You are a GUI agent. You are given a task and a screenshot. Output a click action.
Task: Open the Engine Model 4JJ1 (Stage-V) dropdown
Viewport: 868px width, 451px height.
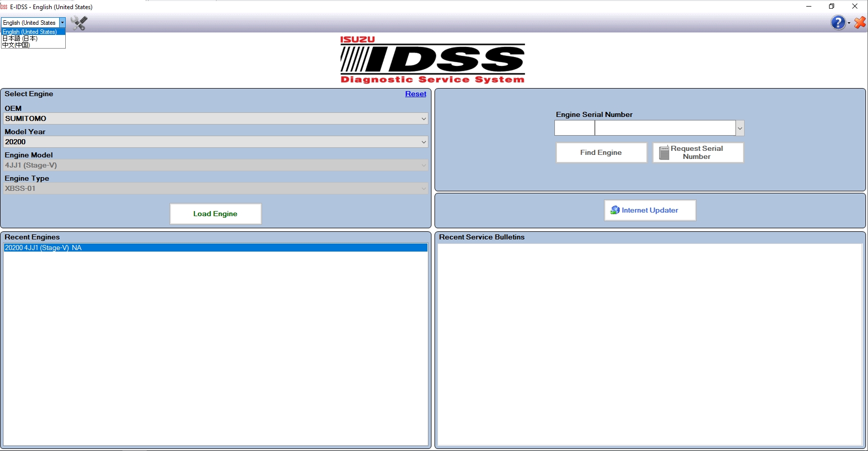pos(215,165)
